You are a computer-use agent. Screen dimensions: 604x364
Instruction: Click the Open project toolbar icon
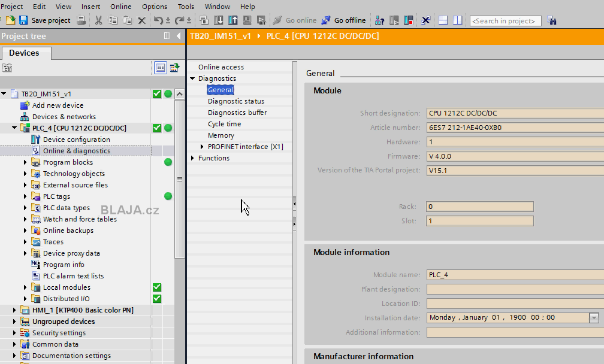coord(10,20)
